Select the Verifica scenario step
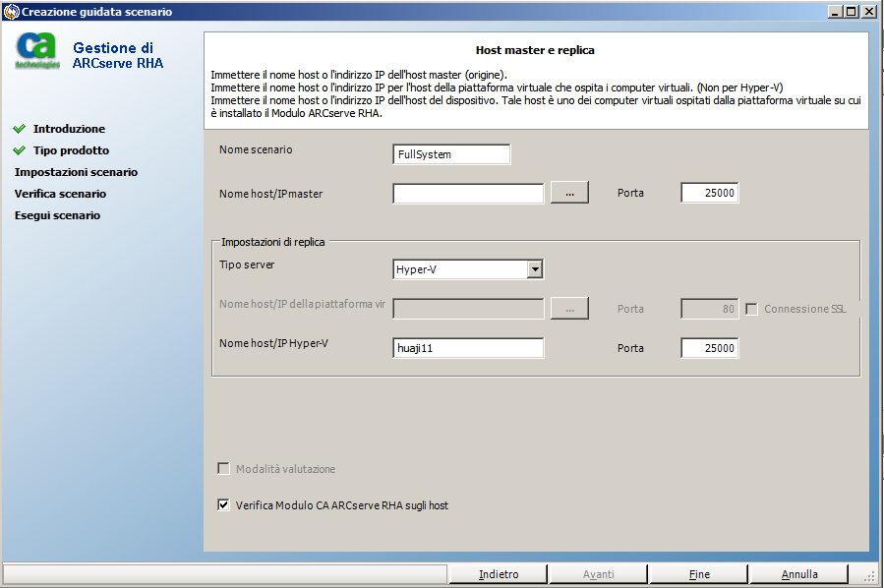Image resolution: width=884 pixels, height=588 pixels. click(60, 194)
